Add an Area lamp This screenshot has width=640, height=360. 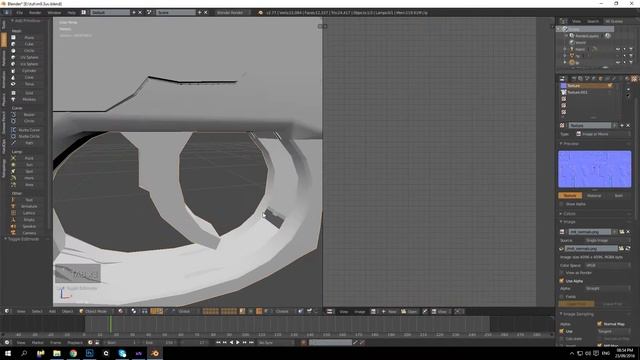(27, 184)
